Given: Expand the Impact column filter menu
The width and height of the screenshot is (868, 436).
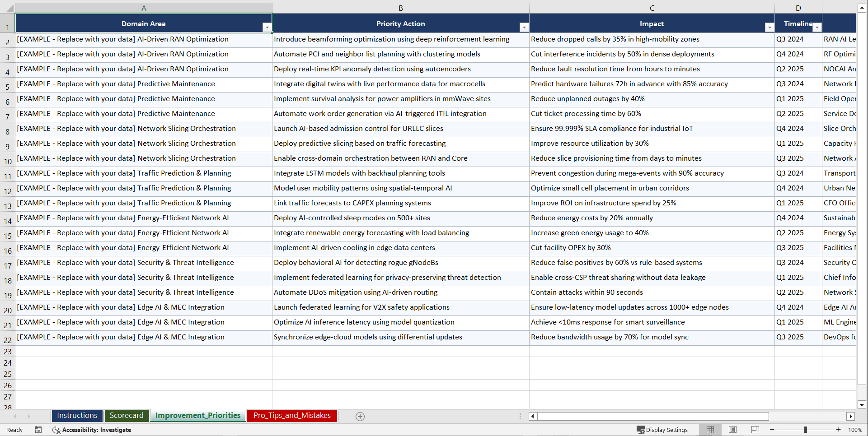Looking at the screenshot, I should [x=769, y=27].
